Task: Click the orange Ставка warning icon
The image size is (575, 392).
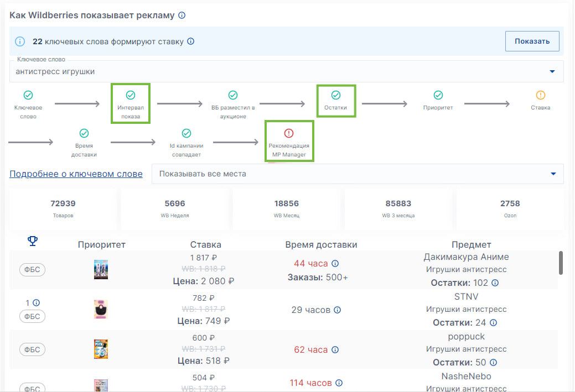Action: pyautogui.click(x=540, y=95)
